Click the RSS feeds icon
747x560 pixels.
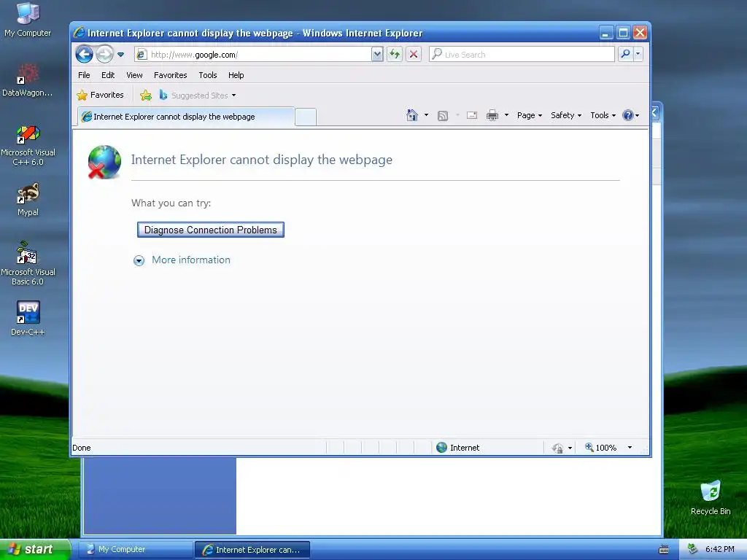tap(443, 115)
